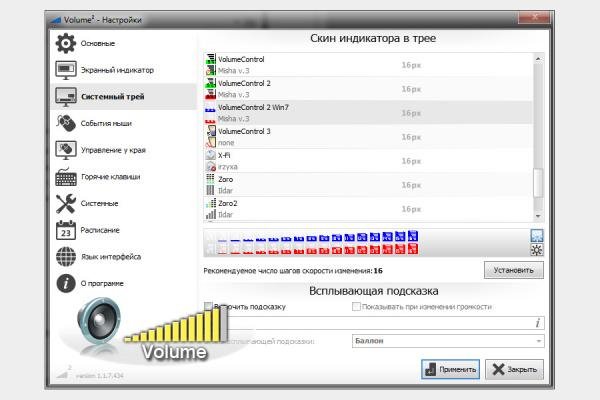Click the VolumeControl 2 skin name
The image size is (600, 400).
244,83
